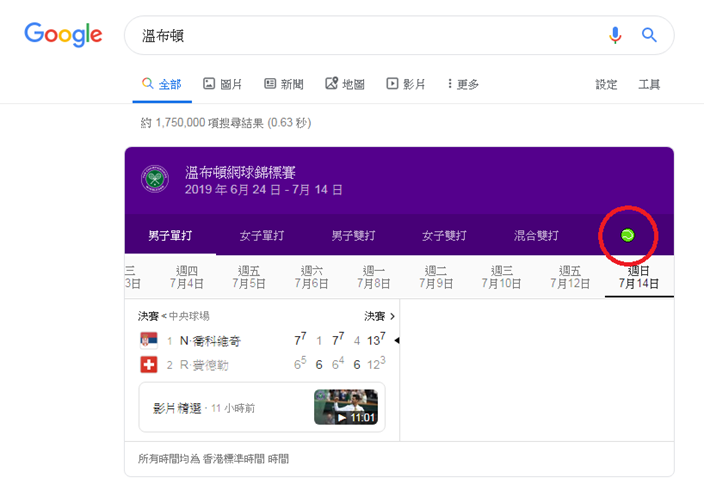Select date 週一 7月8日
Image resolution: width=704 pixels, height=484 pixels.
pos(374,277)
